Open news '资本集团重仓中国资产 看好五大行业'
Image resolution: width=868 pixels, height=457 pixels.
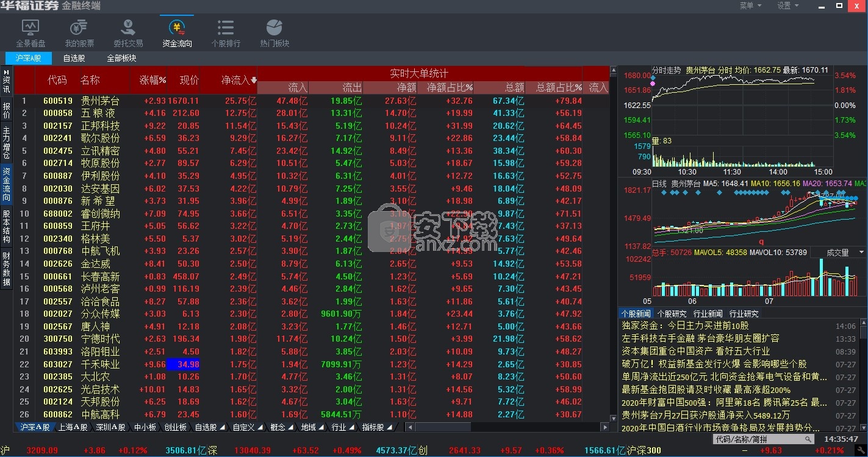[695, 351]
